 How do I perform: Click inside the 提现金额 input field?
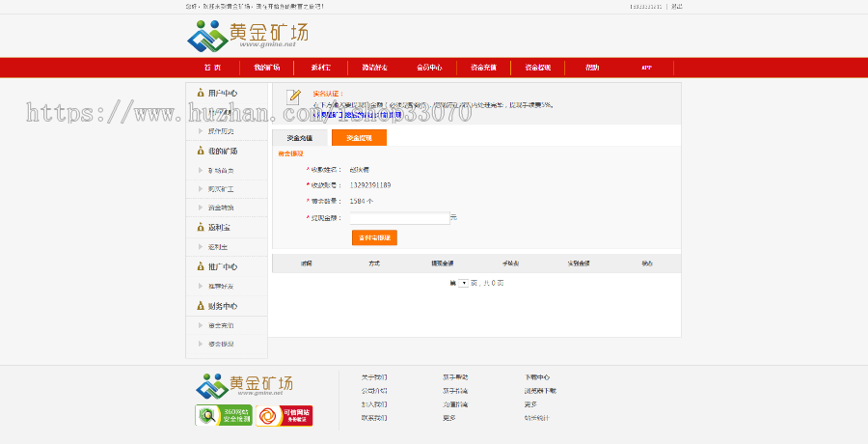399,218
